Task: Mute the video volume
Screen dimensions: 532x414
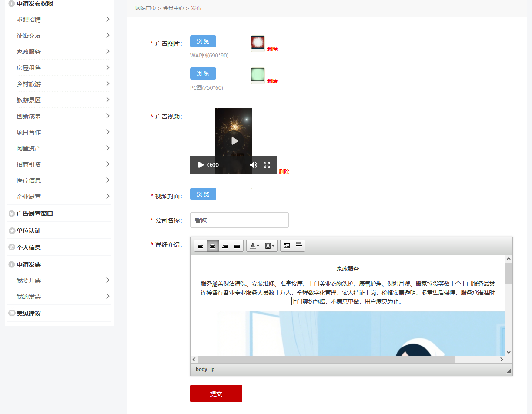Action: click(254, 165)
